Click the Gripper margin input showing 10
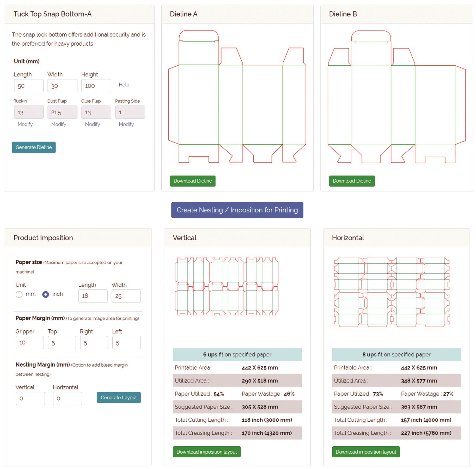 [x=30, y=342]
